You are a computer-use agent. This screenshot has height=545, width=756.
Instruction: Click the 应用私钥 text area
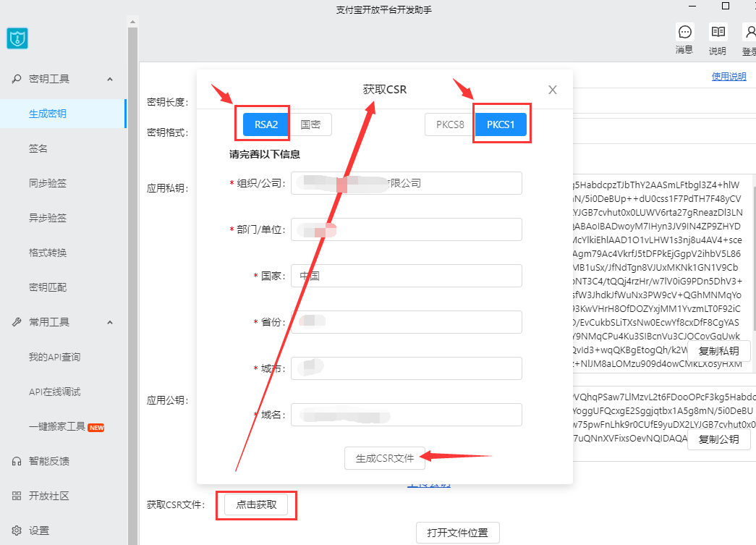pyautogui.click(x=663, y=274)
